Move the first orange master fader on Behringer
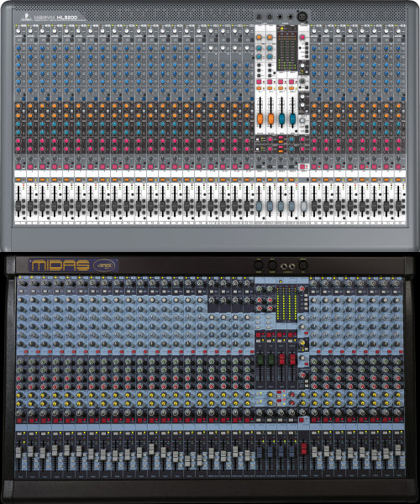420x504 pixels. click(x=260, y=118)
